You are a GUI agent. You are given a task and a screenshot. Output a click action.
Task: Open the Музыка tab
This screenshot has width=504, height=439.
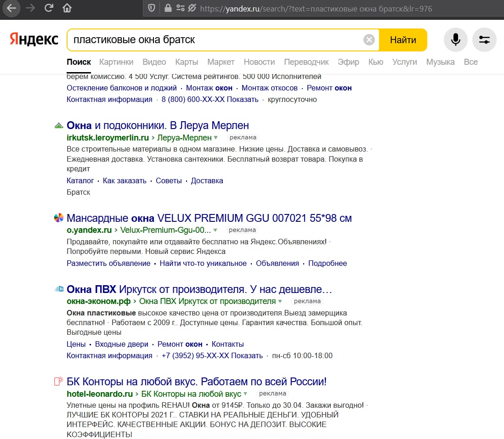440,62
